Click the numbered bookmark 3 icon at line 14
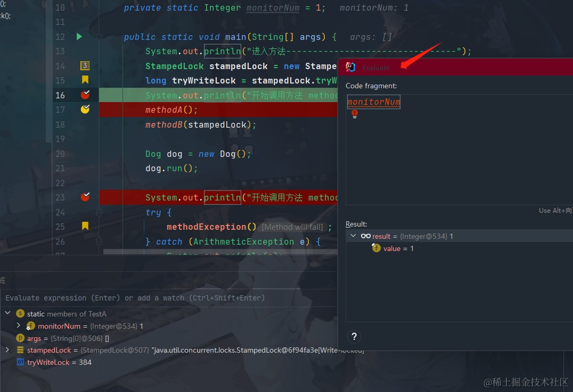The height and width of the screenshot is (392, 573). 85,66
